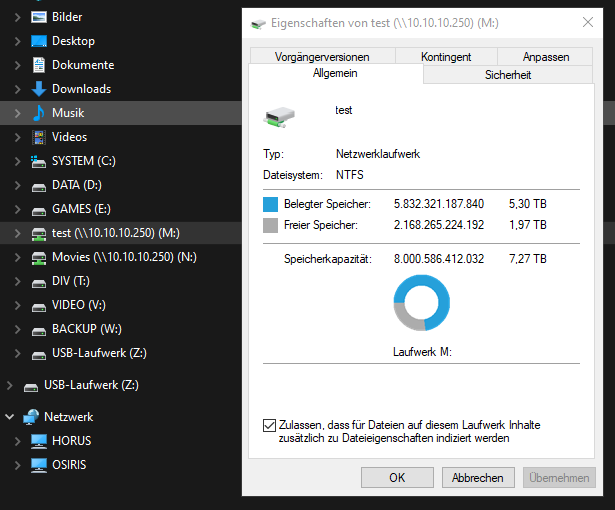Select the VIDEO (V:) tree item label
615x510 pixels.
79,305
